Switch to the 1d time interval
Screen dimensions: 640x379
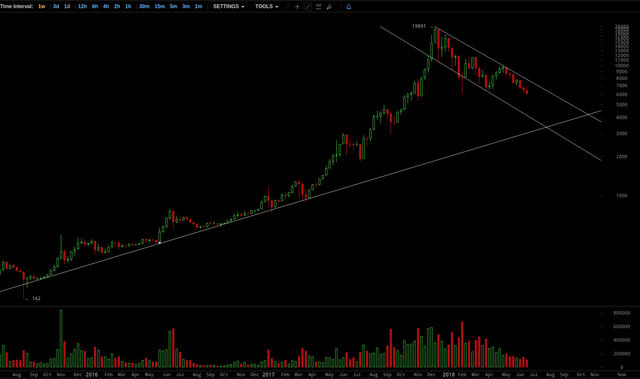tap(67, 7)
